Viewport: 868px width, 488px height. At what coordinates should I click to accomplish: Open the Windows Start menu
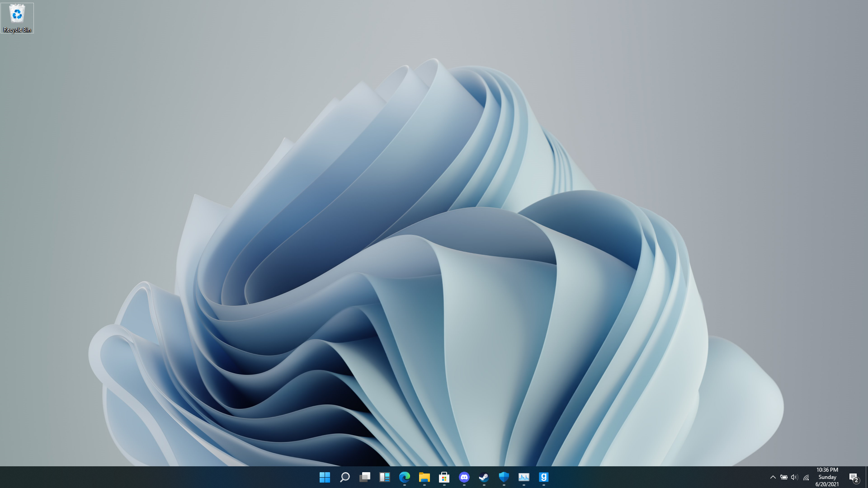[325, 477]
